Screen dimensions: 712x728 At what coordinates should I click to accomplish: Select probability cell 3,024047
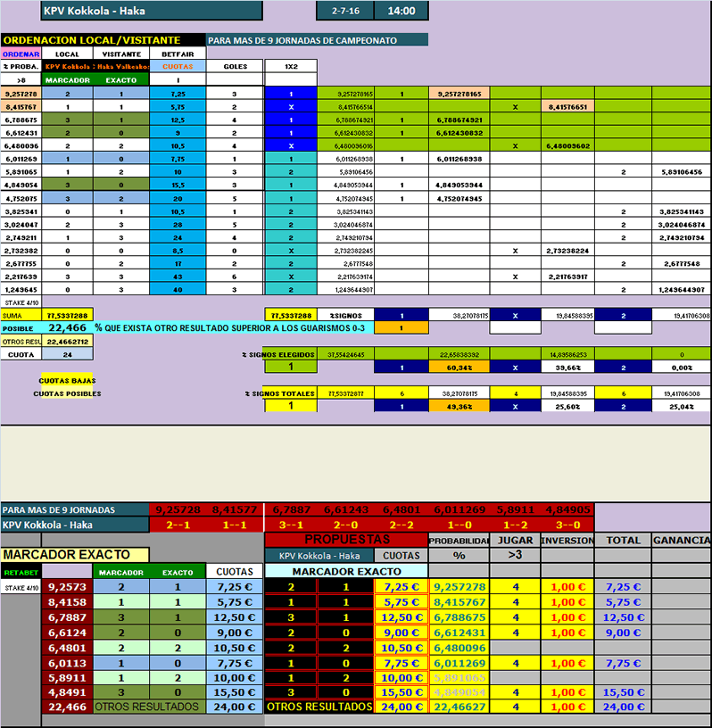pyautogui.click(x=21, y=225)
